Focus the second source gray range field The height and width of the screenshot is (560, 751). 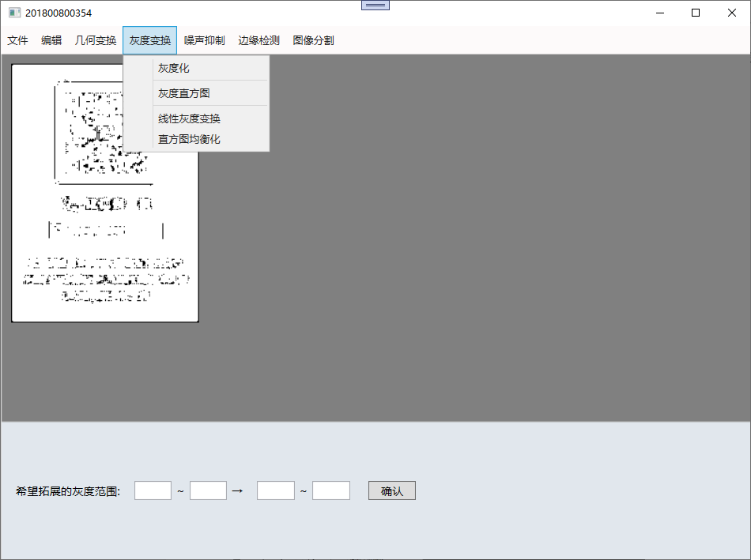209,490
